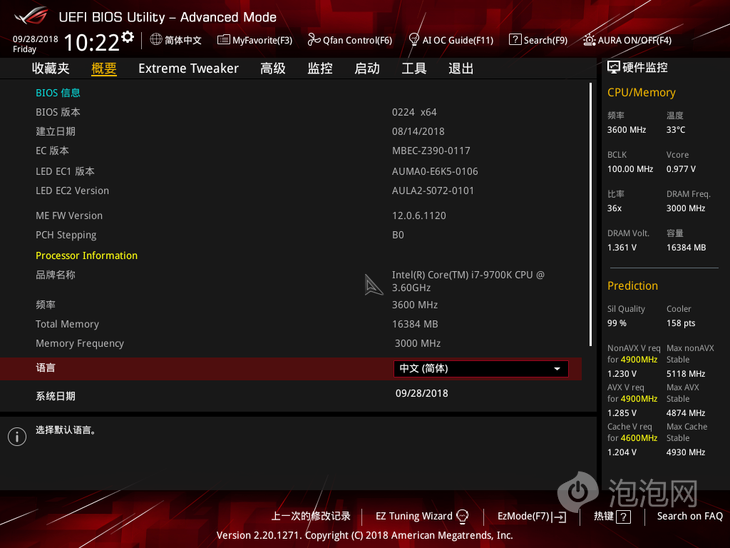Open the 高级 advanced tab
This screenshot has height=548, width=730.
point(273,68)
